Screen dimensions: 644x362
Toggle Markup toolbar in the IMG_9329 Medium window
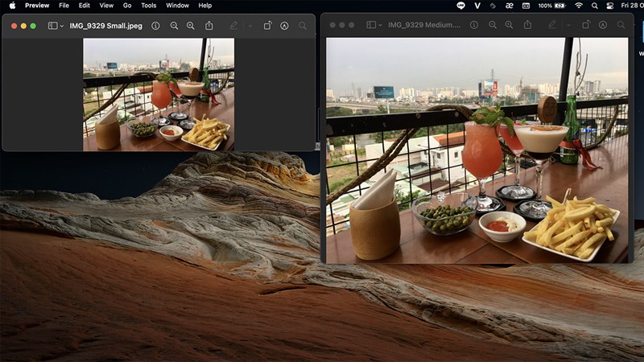click(602, 25)
